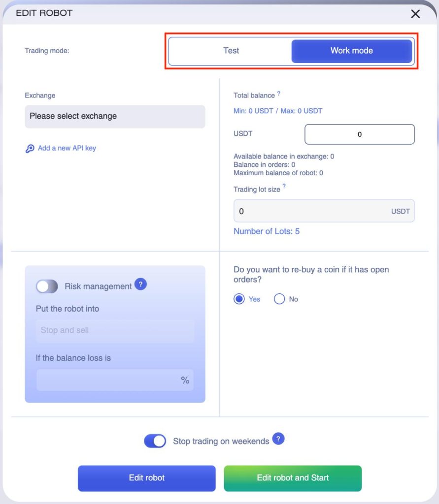Open the Risk management help tooltip icon

tap(140, 284)
